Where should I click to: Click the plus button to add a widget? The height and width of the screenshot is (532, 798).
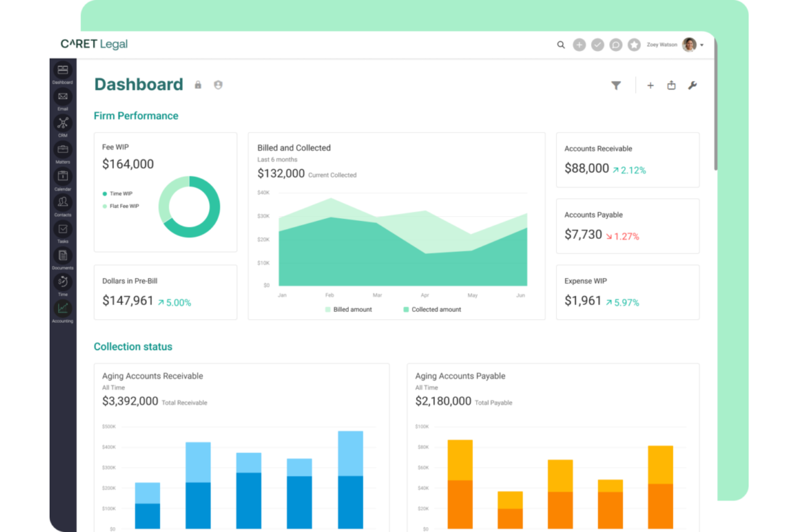click(650, 85)
